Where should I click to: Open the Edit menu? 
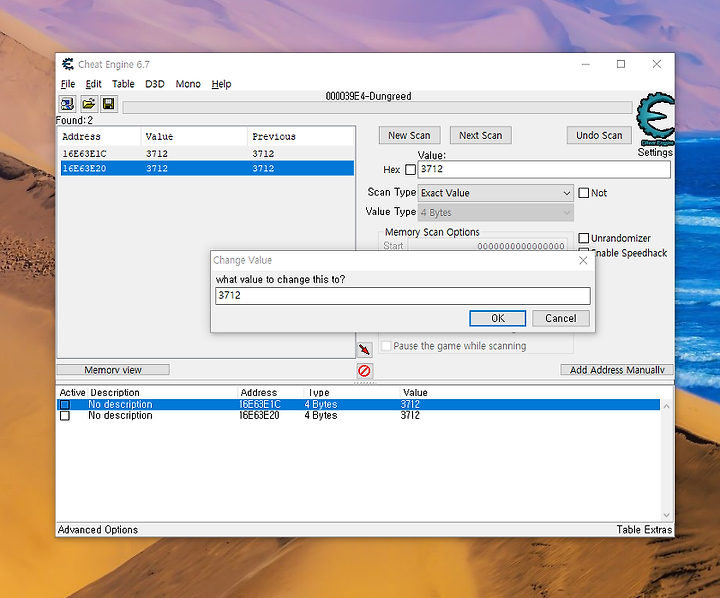[93, 84]
